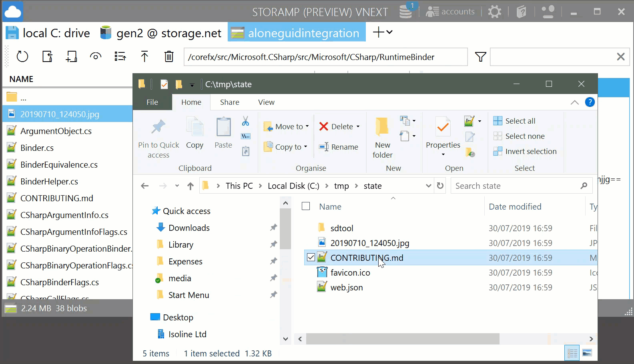The width and height of the screenshot is (634, 364).
Task: Switch to local C: drive tab
Action: (48, 33)
